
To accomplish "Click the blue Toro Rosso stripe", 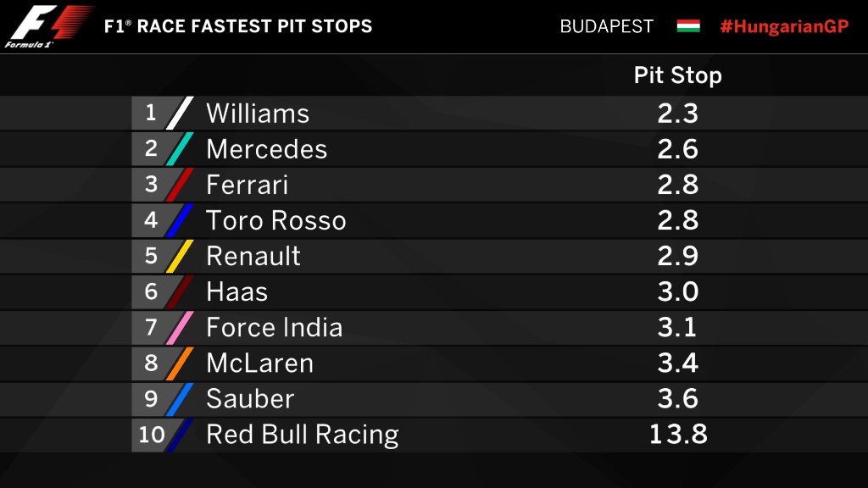I will (180, 220).
